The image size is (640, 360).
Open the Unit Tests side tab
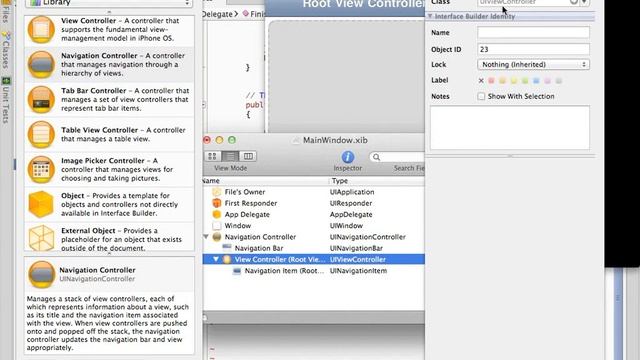coord(6,101)
